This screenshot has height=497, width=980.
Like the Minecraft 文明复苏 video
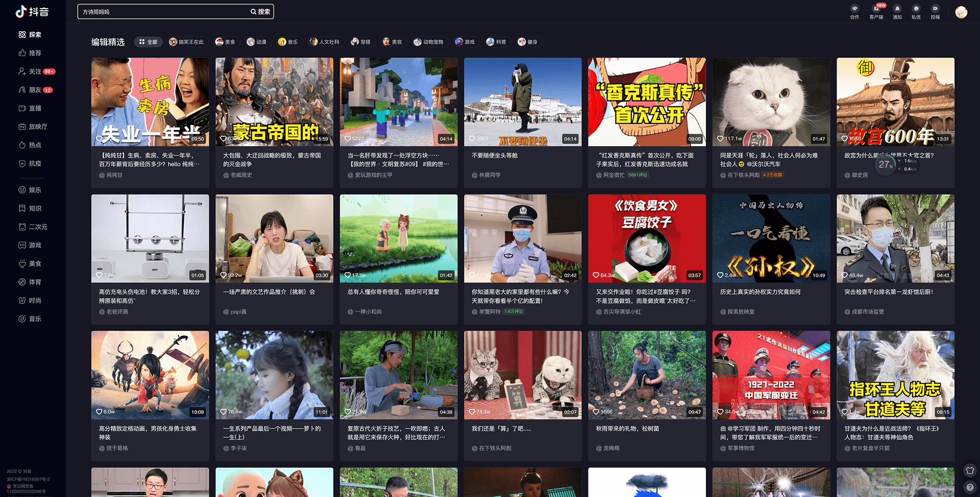click(x=347, y=138)
